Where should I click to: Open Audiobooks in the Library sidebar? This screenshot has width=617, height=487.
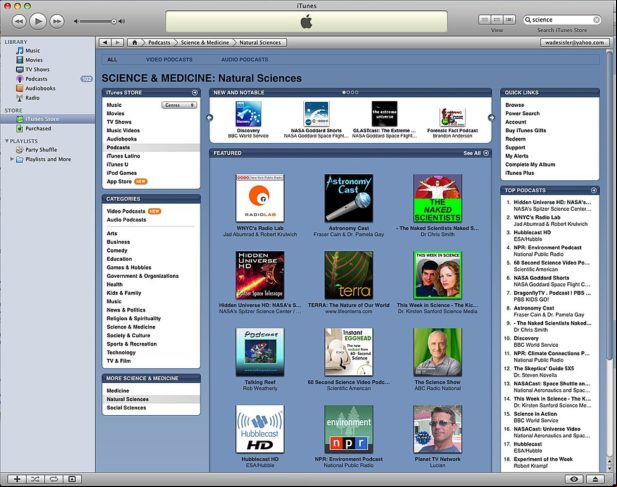click(40, 88)
